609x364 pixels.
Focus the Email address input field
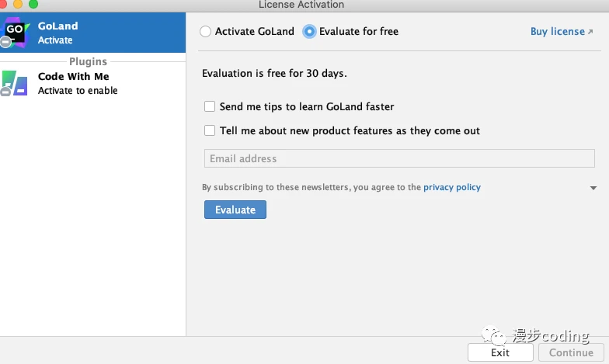399,158
